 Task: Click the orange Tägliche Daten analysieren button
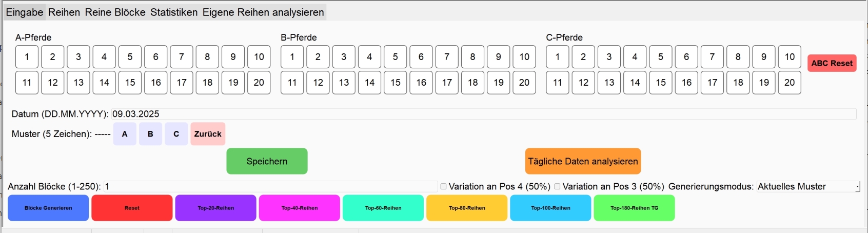point(583,161)
